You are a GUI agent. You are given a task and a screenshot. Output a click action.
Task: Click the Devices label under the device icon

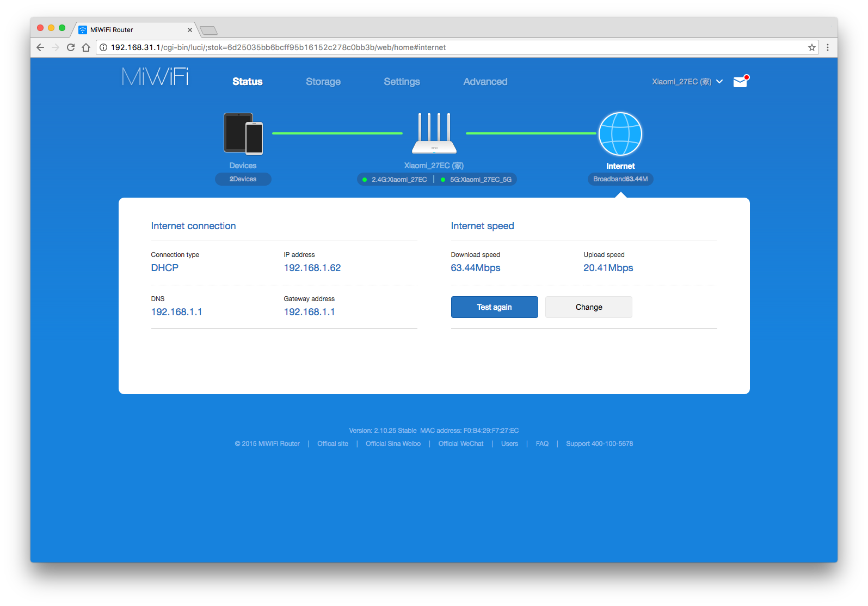243,166
